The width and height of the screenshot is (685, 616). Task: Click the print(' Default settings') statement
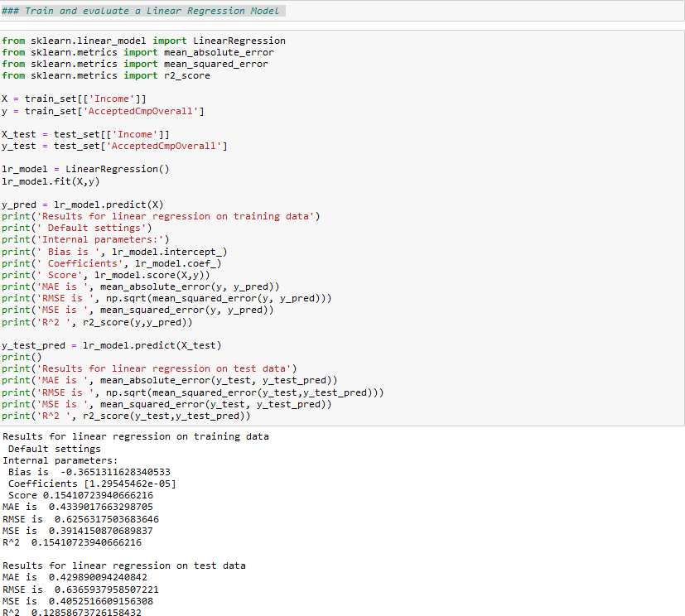pos(76,227)
